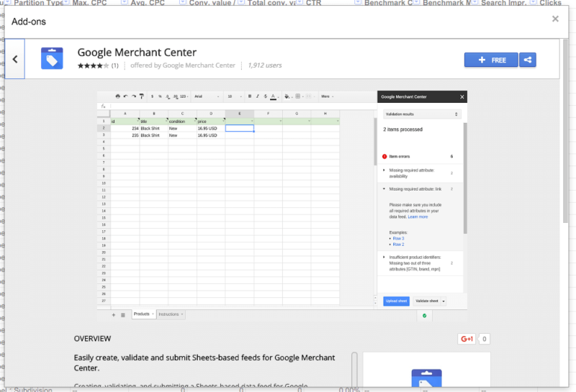
Task: Click the fill color bucket icon in preview
Action: click(287, 96)
